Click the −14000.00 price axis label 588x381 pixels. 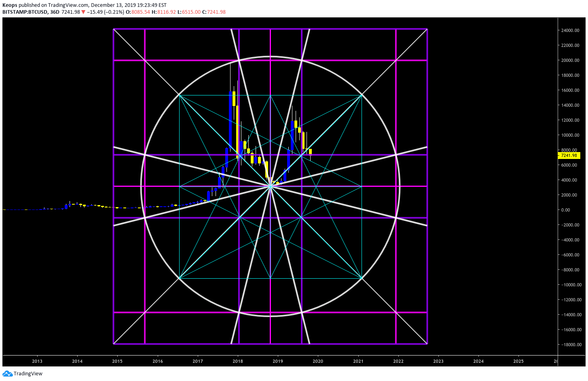click(x=571, y=315)
